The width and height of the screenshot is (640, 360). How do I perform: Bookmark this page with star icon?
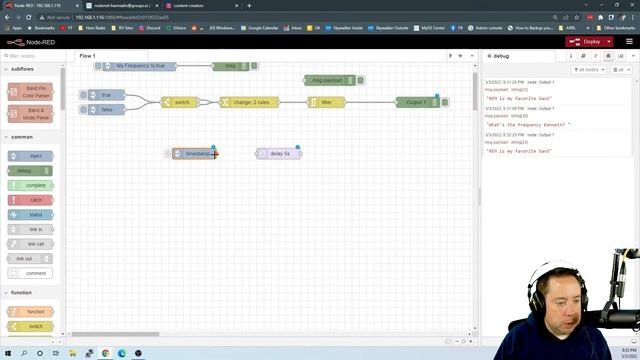pos(576,18)
